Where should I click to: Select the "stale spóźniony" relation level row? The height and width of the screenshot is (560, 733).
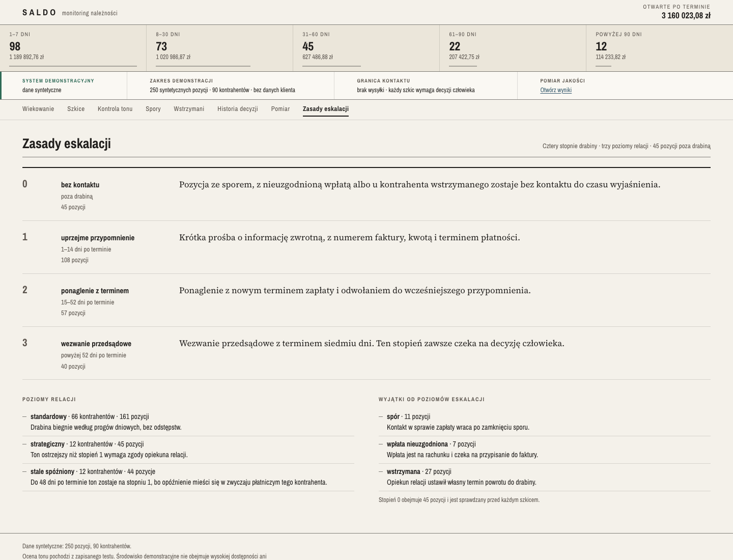tap(188, 477)
